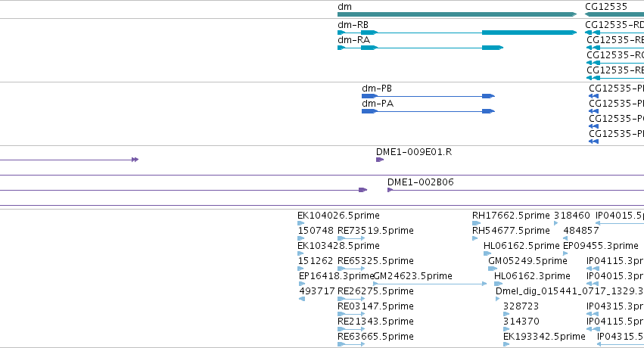644x348 pixels.
Task: Click the EK193342.5prime EST label
Action: point(544,337)
